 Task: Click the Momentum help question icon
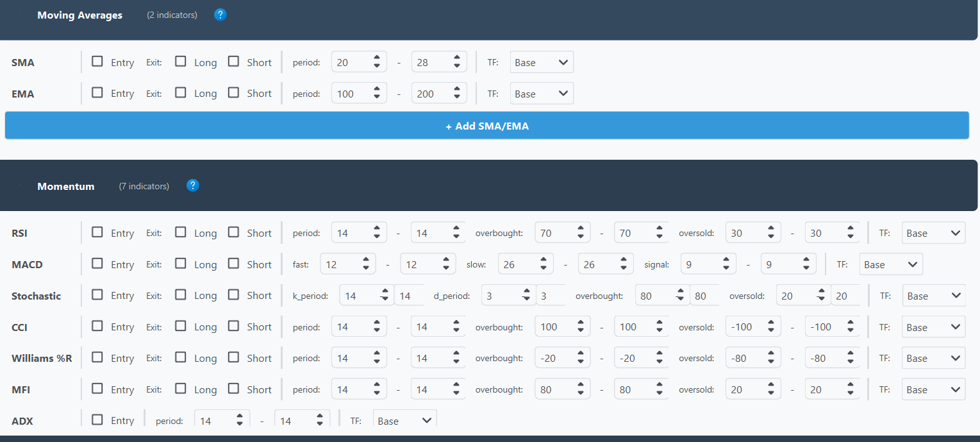pos(193,185)
